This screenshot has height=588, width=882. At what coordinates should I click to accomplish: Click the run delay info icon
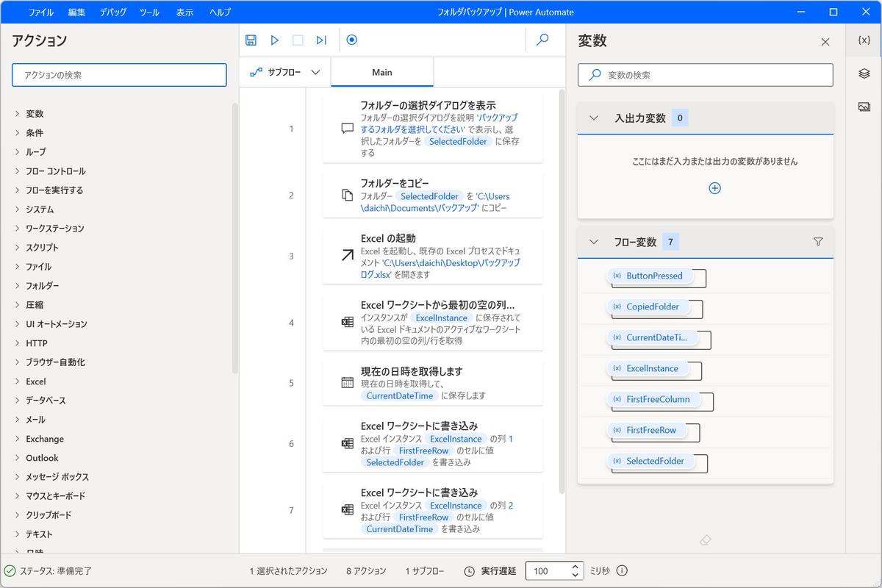(622, 571)
